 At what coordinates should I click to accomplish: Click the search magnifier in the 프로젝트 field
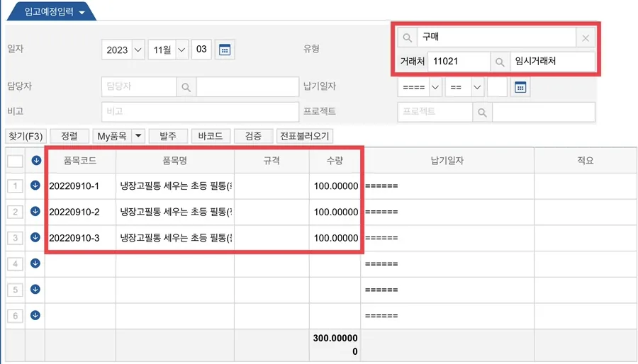coord(482,113)
